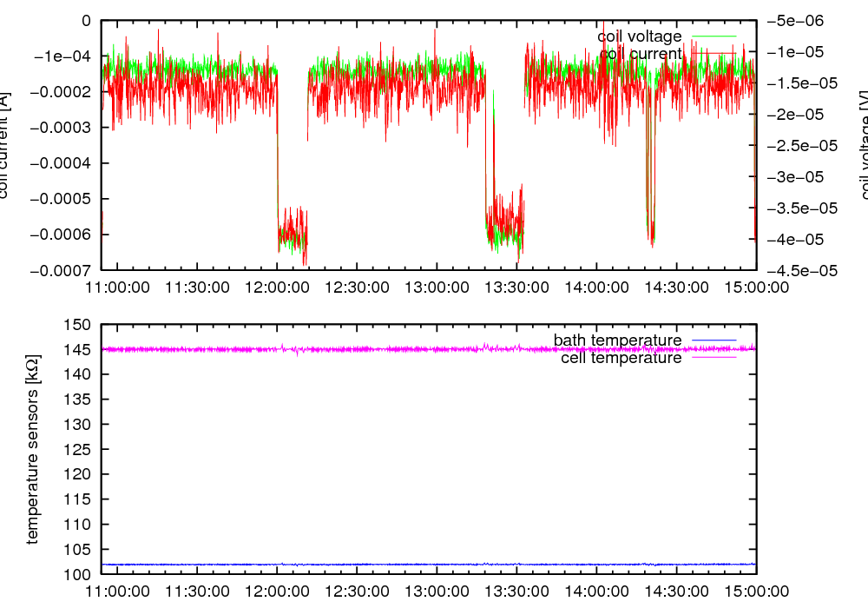Select the 'coil voltage' legend label
Viewport: 868px width, 608px height.
click(639, 36)
